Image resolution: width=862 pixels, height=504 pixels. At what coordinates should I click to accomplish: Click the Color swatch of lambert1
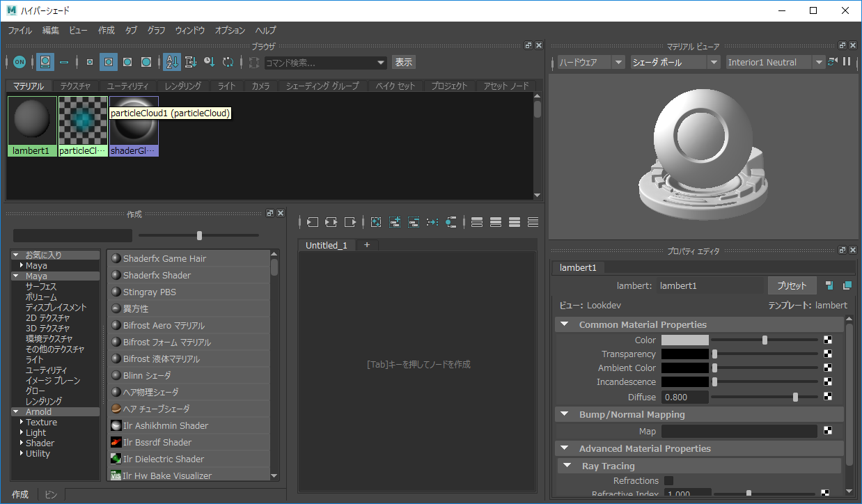point(684,340)
